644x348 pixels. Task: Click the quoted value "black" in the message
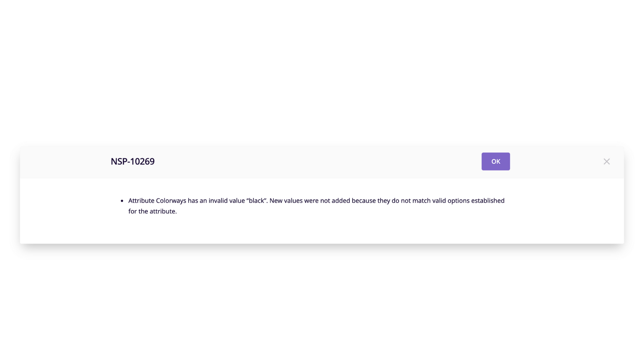tap(256, 201)
